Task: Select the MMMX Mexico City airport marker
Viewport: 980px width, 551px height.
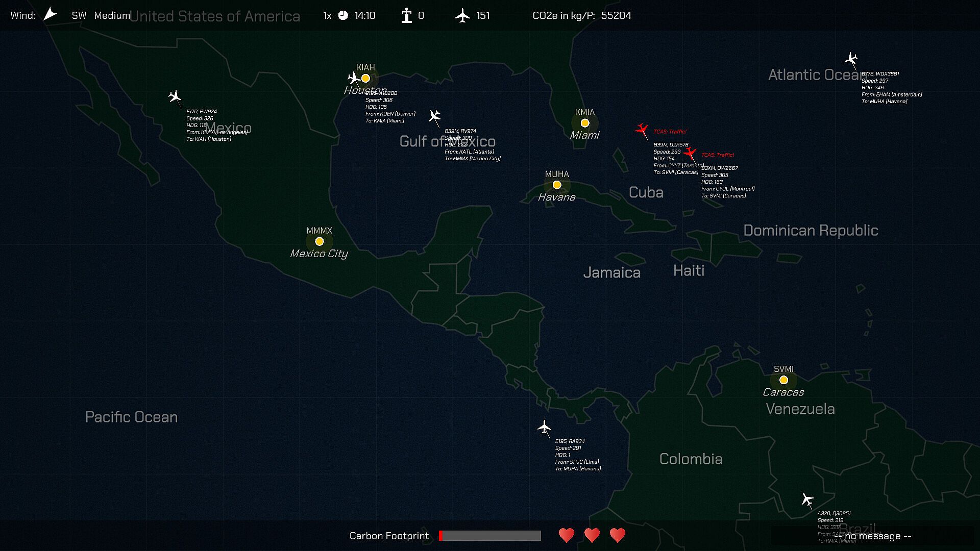Action: (320, 241)
